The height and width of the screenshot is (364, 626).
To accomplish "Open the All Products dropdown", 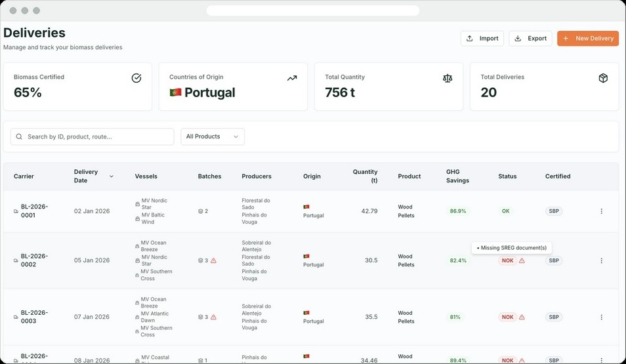I will click(213, 136).
